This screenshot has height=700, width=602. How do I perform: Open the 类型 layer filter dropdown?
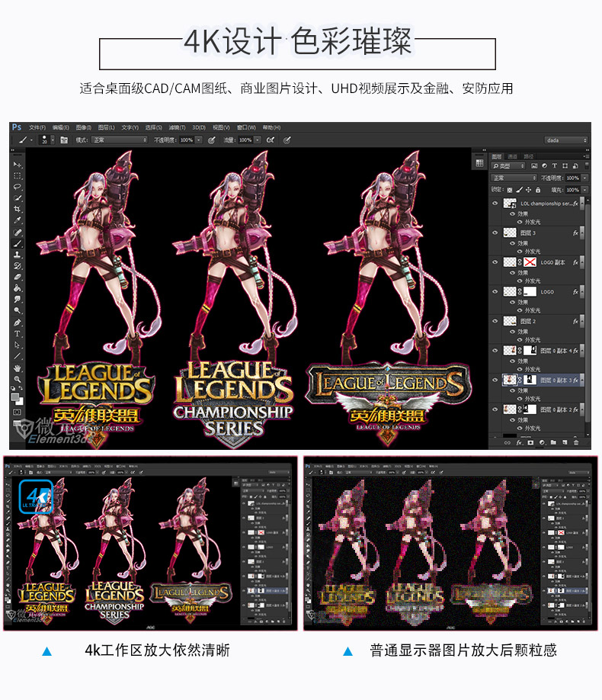click(x=508, y=165)
